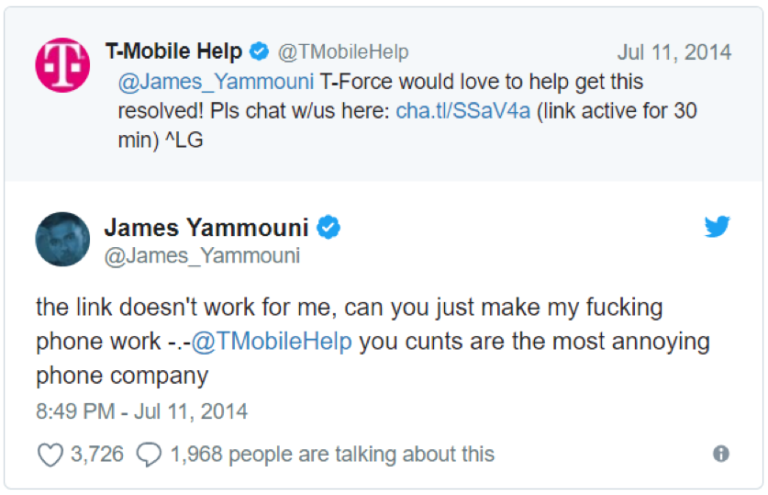Open replies via speech bubble icon
The image size is (768, 495).
(148, 455)
